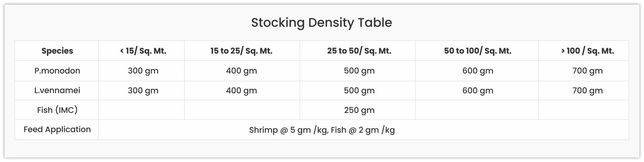Select the 700 gm cell for L.vennamei
This screenshot has width=644, height=162.
[x=587, y=91]
